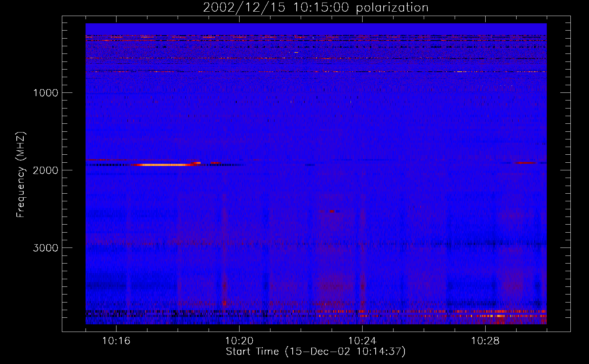
Task: Click the 10:20 time tick label
Action: pyautogui.click(x=239, y=341)
